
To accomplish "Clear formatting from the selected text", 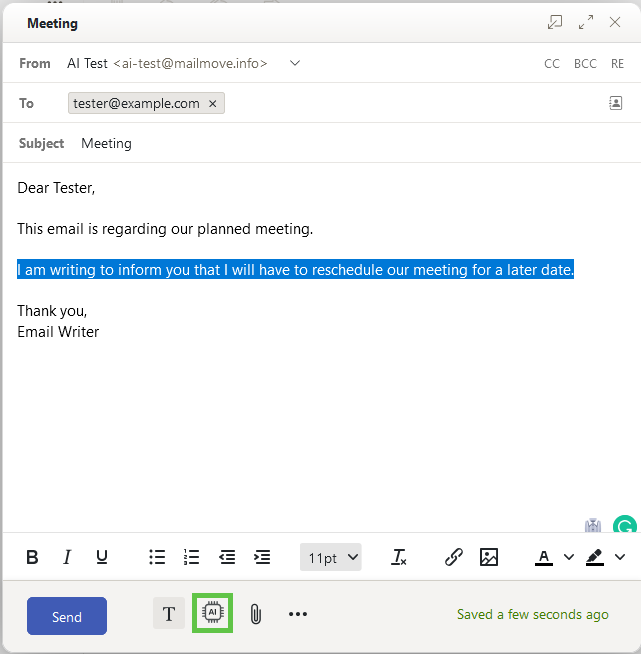I will pyautogui.click(x=398, y=557).
